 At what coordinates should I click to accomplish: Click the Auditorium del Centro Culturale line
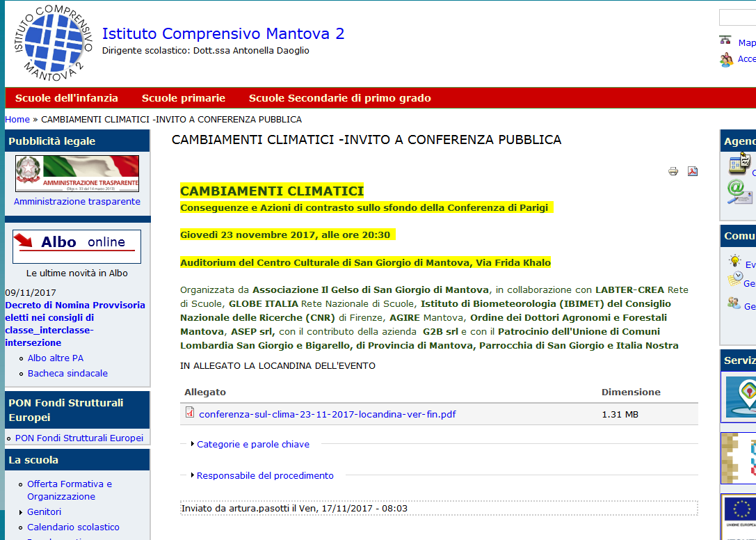tap(365, 262)
